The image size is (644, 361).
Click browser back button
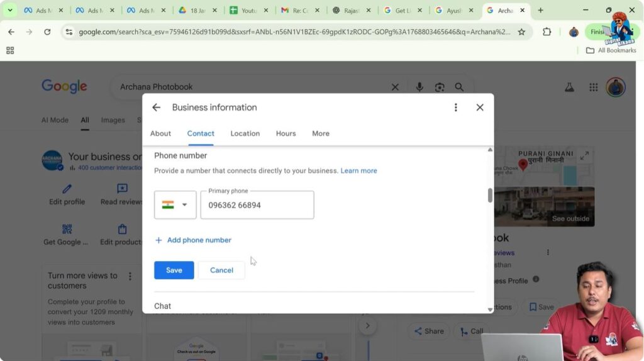(11, 31)
